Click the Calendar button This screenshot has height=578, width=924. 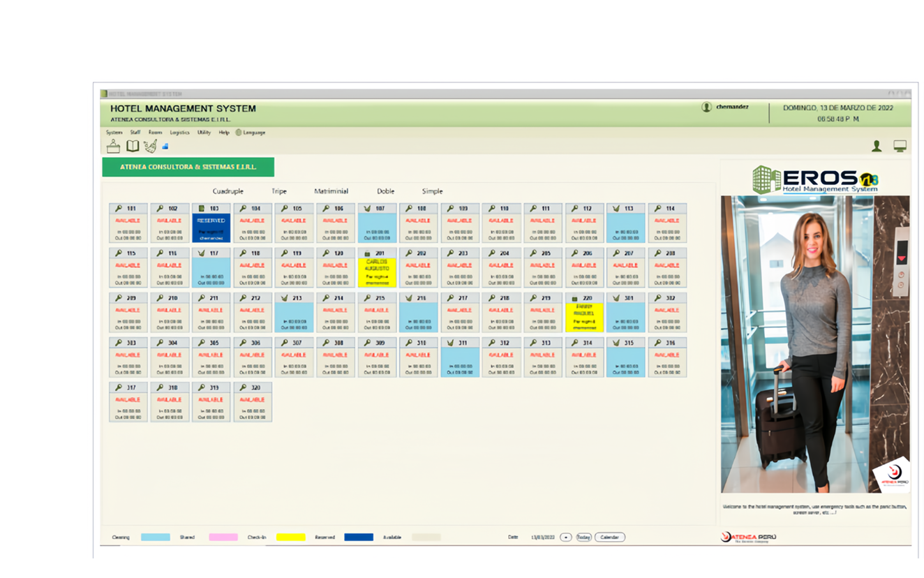click(609, 537)
